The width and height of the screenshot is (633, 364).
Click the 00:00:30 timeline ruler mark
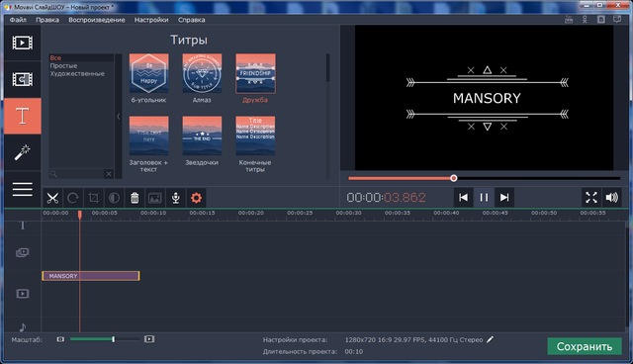(x=348, y=213)
